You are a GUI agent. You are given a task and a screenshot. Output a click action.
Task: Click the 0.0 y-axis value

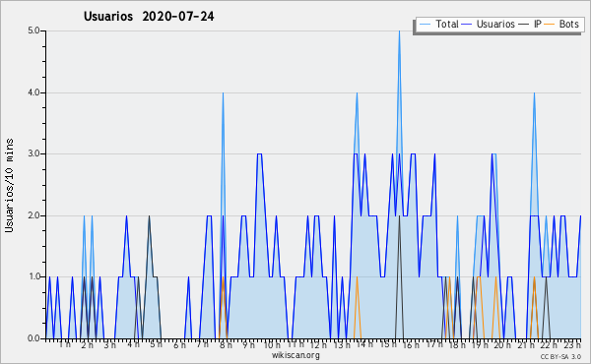(33, 338)
